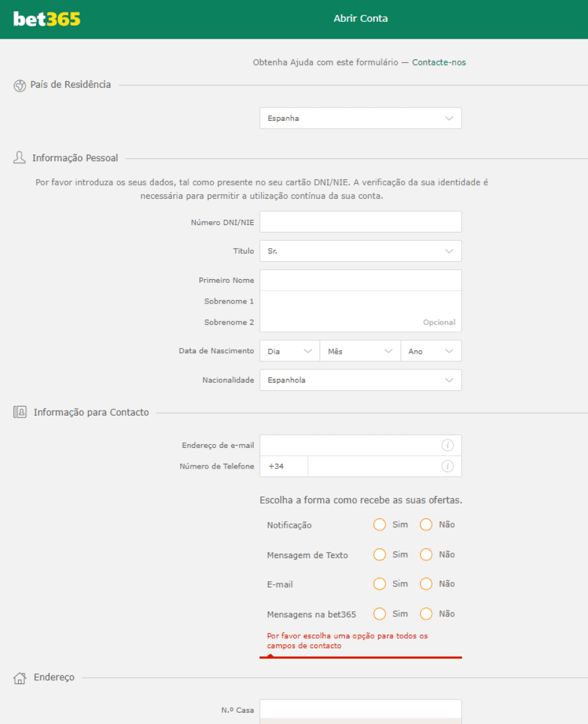Click the bet365 logo
The height and width of the screenshot is (724, 588).
coord(47,19)
